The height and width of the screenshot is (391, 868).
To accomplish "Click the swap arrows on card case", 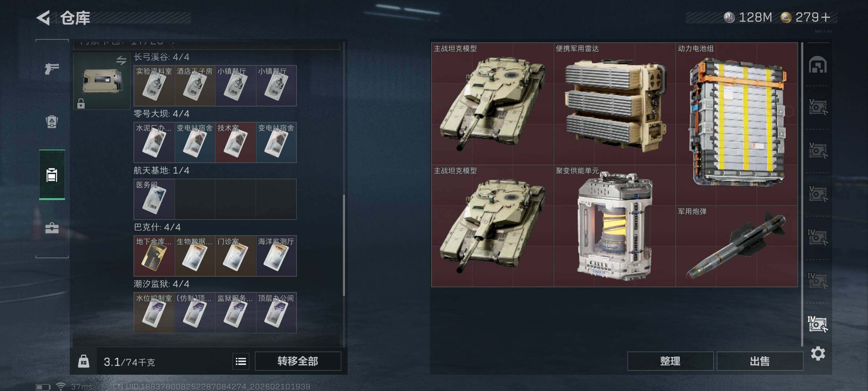I will (x=121, y=60).
